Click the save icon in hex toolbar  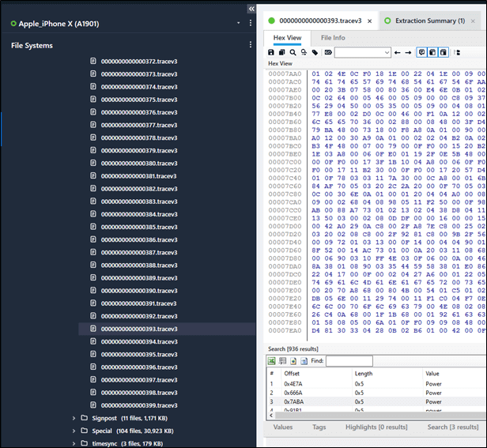click(272, 52)
